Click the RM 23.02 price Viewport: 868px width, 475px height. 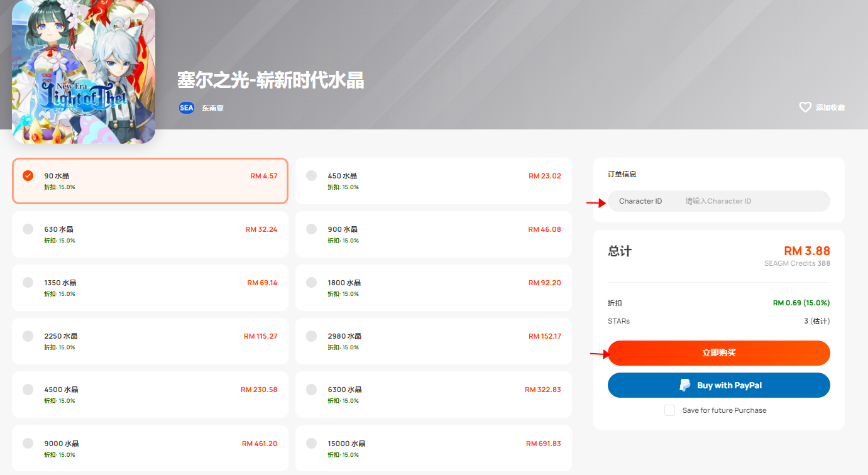pyautogui.click(x=545, y=176)
